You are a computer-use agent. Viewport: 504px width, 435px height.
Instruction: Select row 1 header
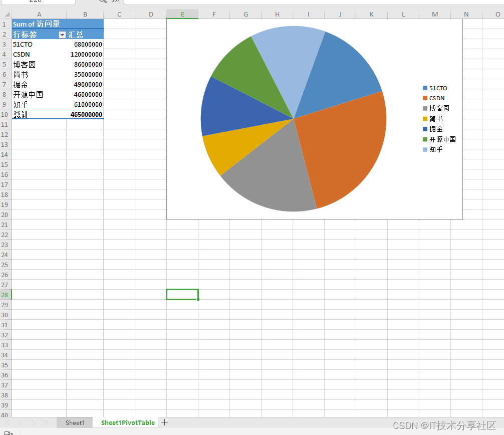point(5,24)
